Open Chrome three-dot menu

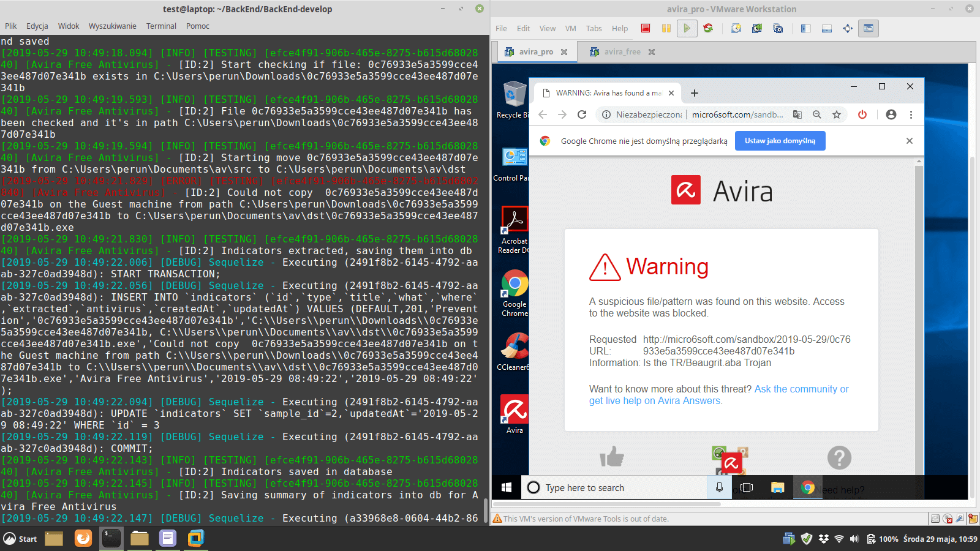(911, 114)
